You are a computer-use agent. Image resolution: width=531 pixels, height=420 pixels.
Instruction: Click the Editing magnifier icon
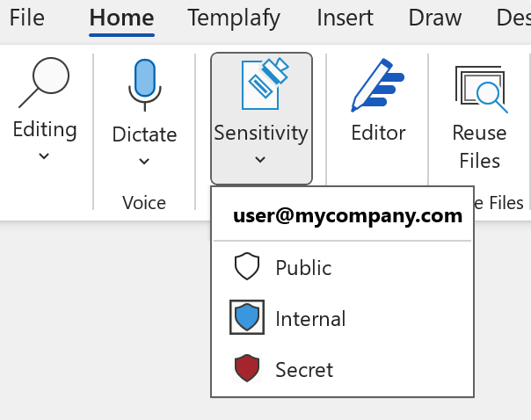[x=44, y=83]
